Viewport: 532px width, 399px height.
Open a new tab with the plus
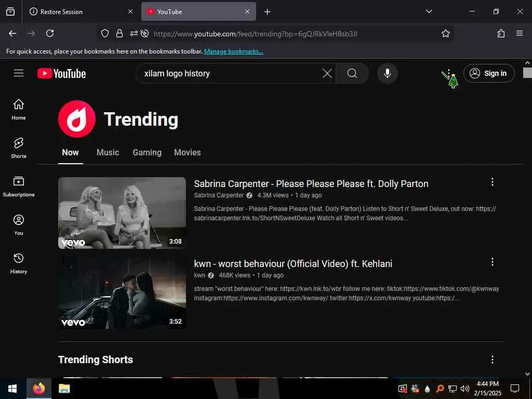pos(268,12)
